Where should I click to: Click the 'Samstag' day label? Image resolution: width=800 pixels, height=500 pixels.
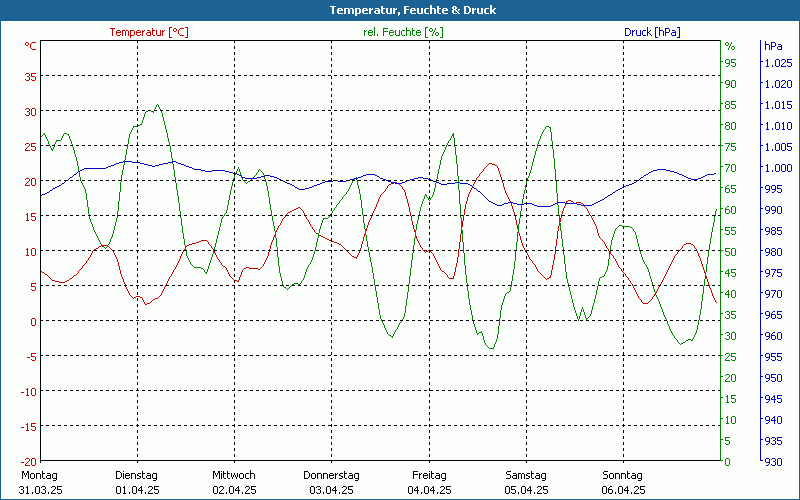click(526, 475)
